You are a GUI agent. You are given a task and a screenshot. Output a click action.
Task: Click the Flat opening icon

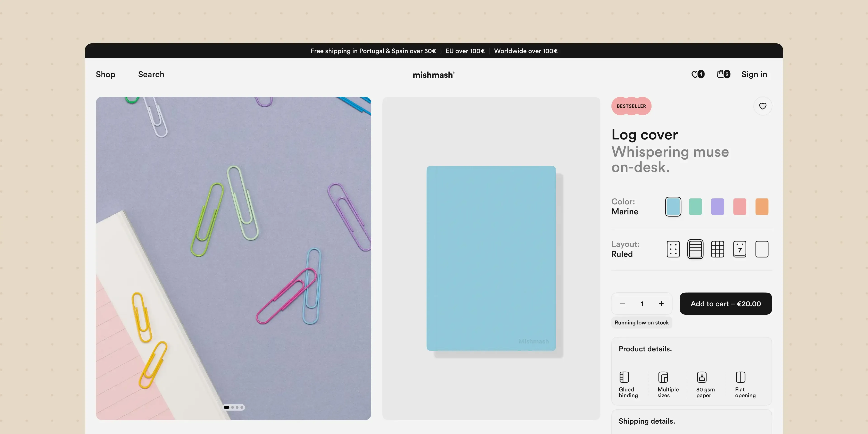pos(740,377)
